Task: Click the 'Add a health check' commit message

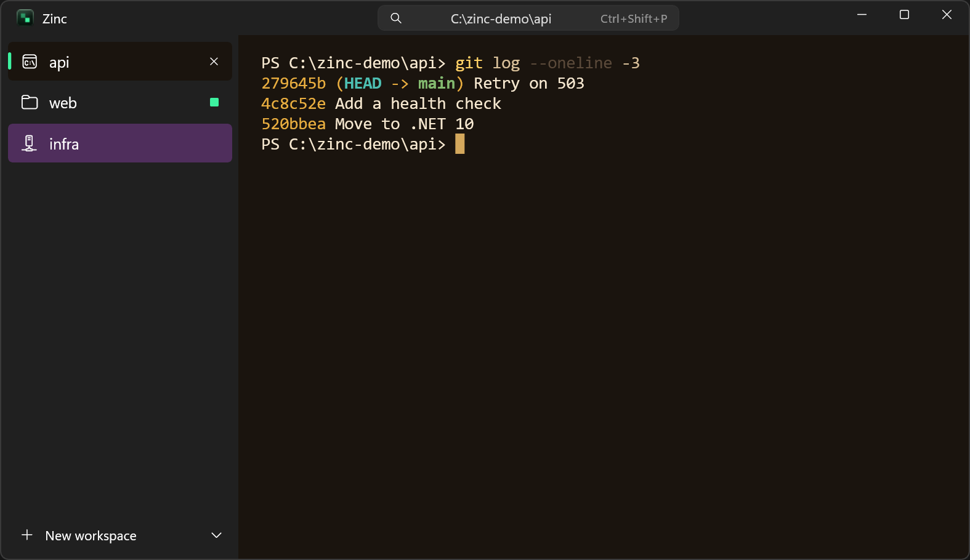Action: (418, 103)
